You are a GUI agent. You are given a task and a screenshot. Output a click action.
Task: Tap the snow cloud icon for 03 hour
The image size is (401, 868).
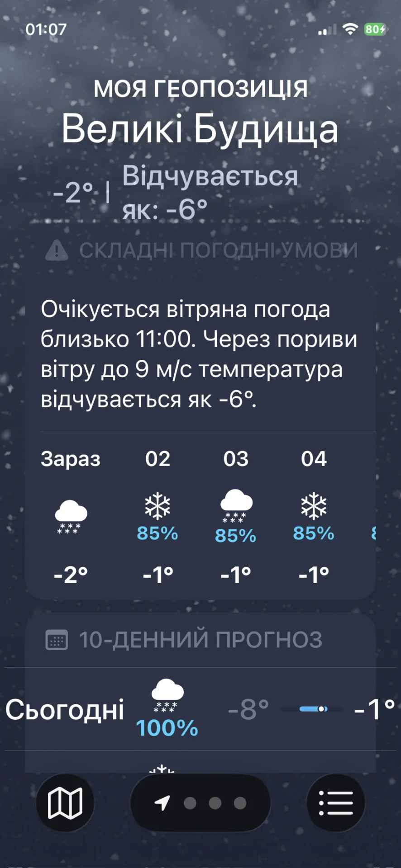point(236,506)
